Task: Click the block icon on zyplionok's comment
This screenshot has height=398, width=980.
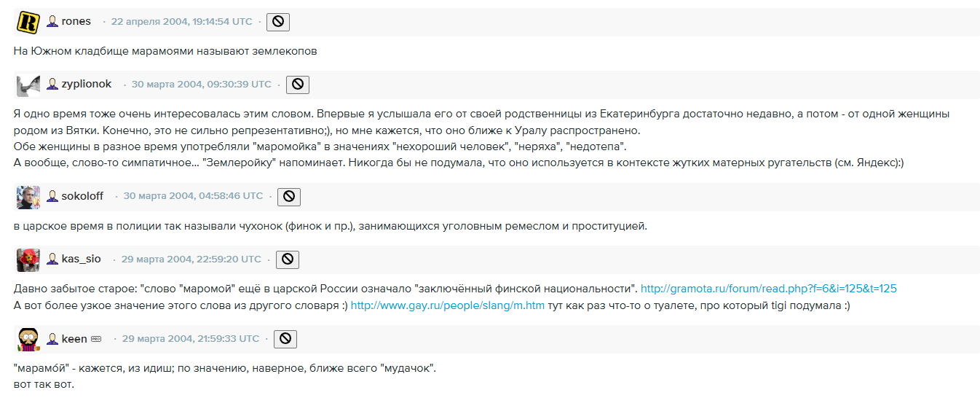Action: coord(297,85)
